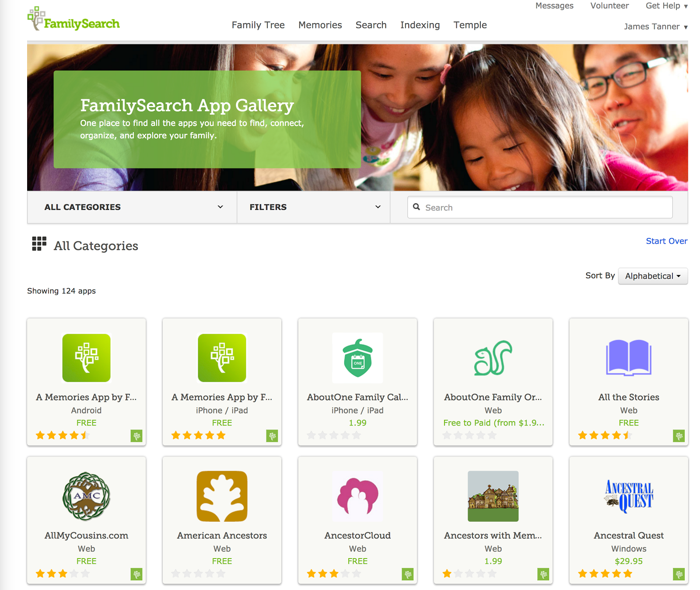Viewport: 700px width, 590px height.
Task: Expand the ALL CATEGORIES dropdown
Action: click(131, 207)
